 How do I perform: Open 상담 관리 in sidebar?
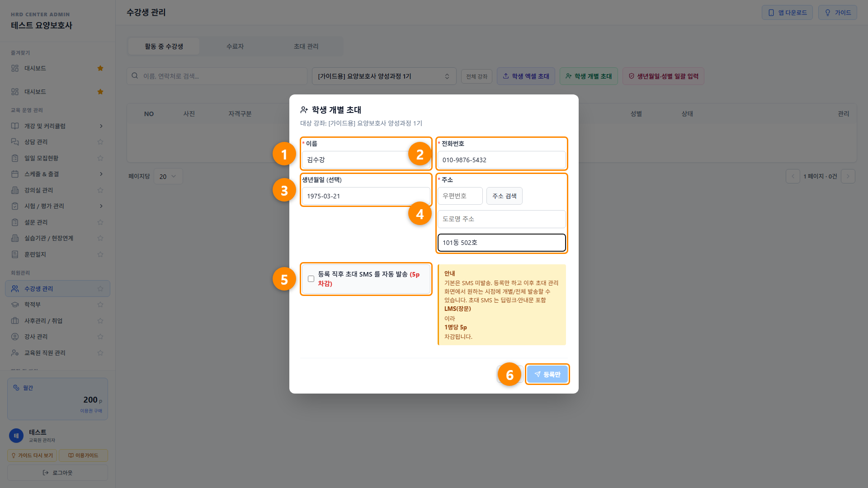(57, 142)
